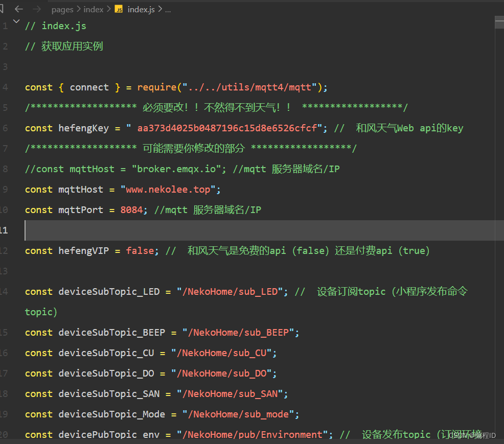Click 'connect' in the const destructuring

[89, 87]
